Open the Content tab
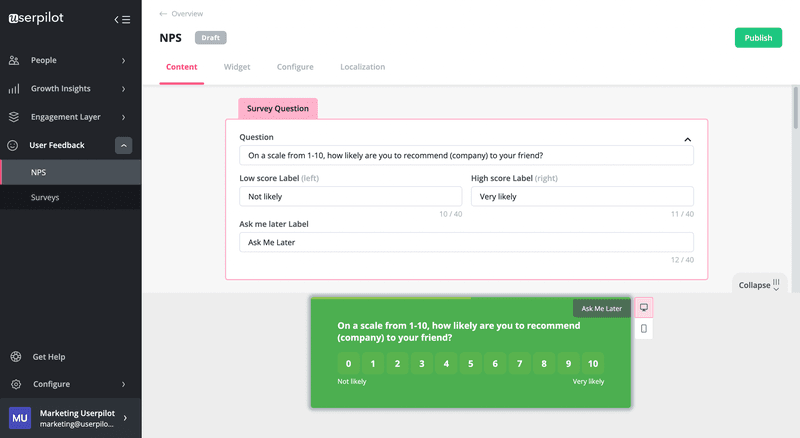Image resolution: width=800 pixels, height=438 pixels. click(182, 67)
